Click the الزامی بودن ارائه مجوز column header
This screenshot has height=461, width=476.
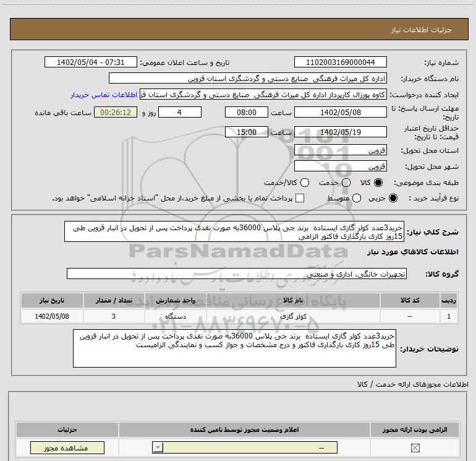pos(415,429)
